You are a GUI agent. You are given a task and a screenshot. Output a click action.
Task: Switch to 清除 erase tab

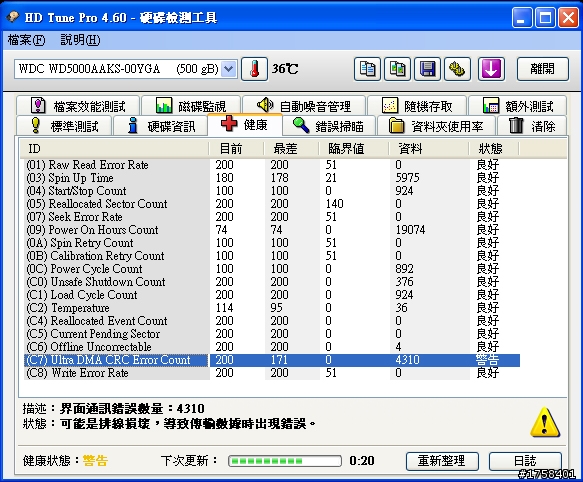click(532, 126)
